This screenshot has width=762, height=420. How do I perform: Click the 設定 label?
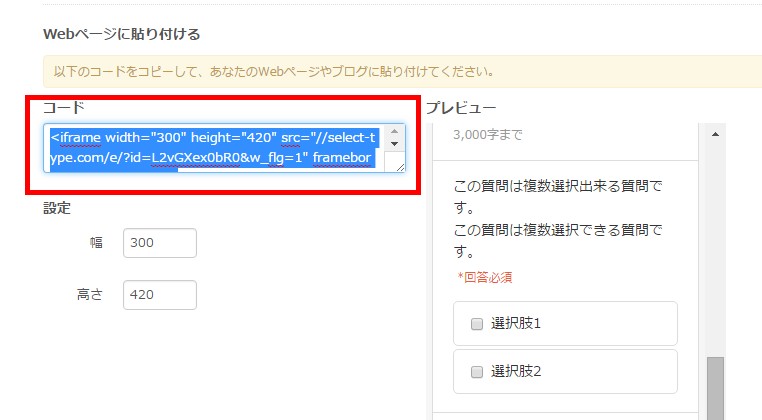(57, 208)
